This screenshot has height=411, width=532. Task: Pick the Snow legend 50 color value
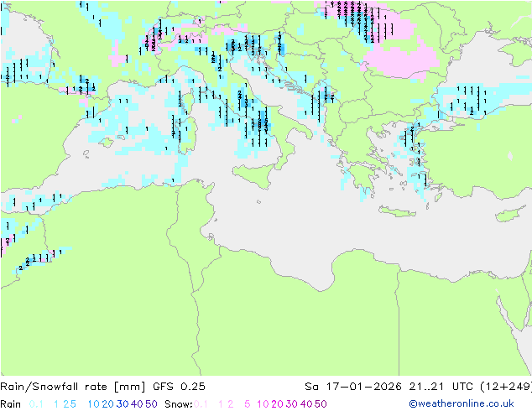(321, 404)
